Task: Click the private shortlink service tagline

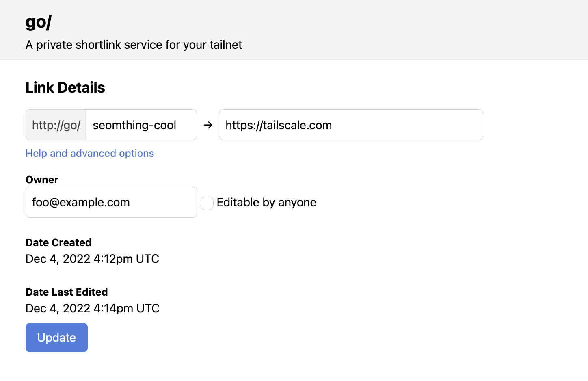Action: (134, 45)
